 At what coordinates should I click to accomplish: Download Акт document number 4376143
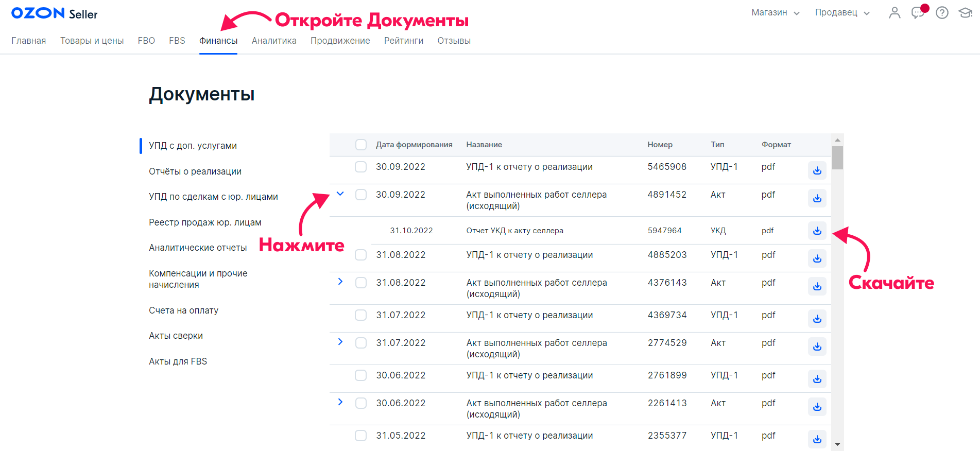(817, 286)
